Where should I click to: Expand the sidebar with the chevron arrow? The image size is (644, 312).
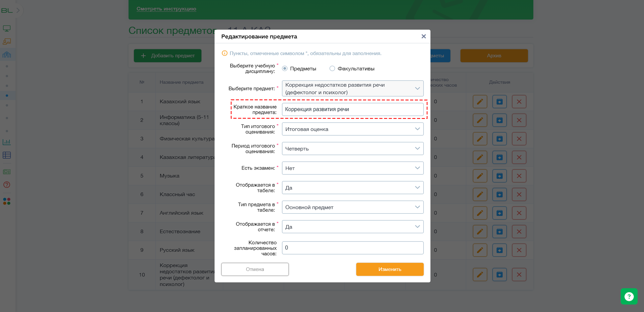click(x=18, y=10)
